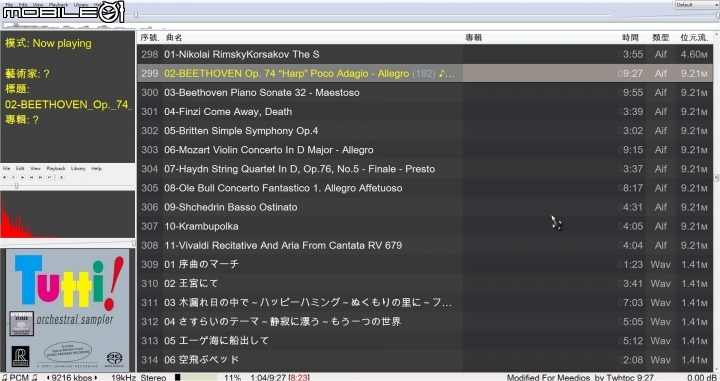
Task: Click the 9216 kbps status bar entry
Action: click(x=72, y=377)
